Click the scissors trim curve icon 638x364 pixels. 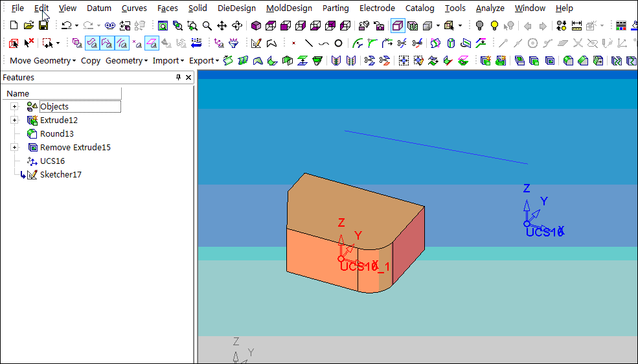402,43
